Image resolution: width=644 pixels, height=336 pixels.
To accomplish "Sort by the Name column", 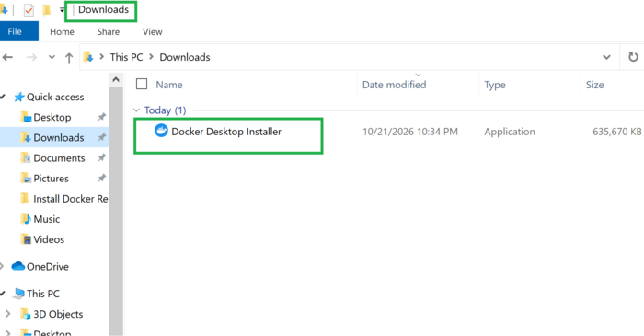I will point(169,85).
